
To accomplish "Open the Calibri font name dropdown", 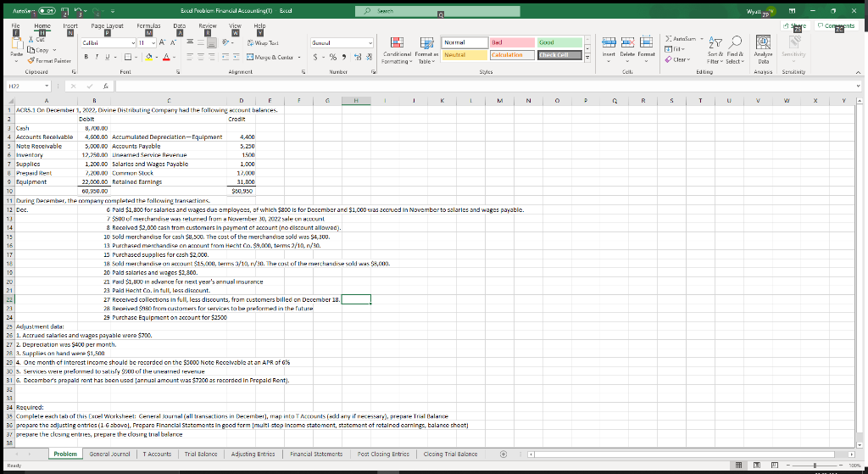I will [133, 43].
